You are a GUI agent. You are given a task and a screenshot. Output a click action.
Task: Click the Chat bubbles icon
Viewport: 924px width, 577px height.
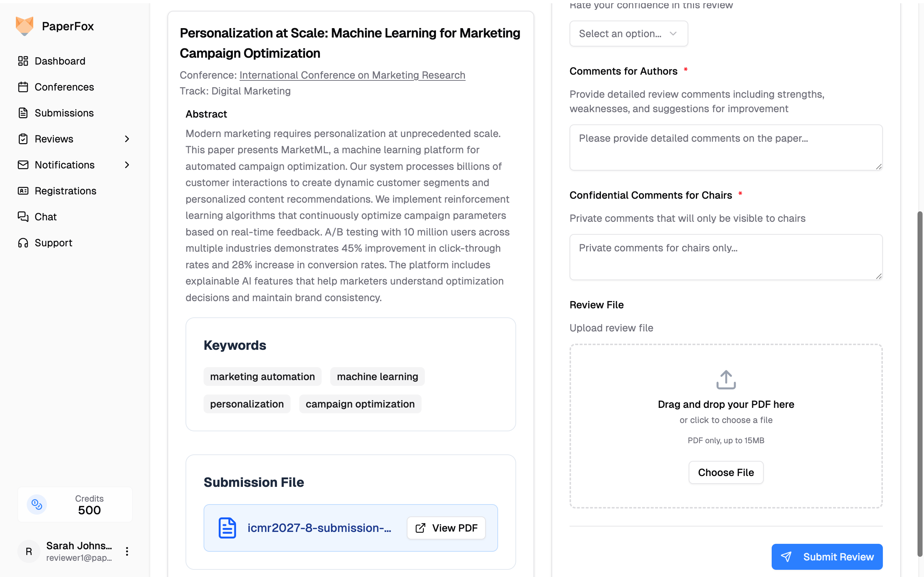click(23, 217)
